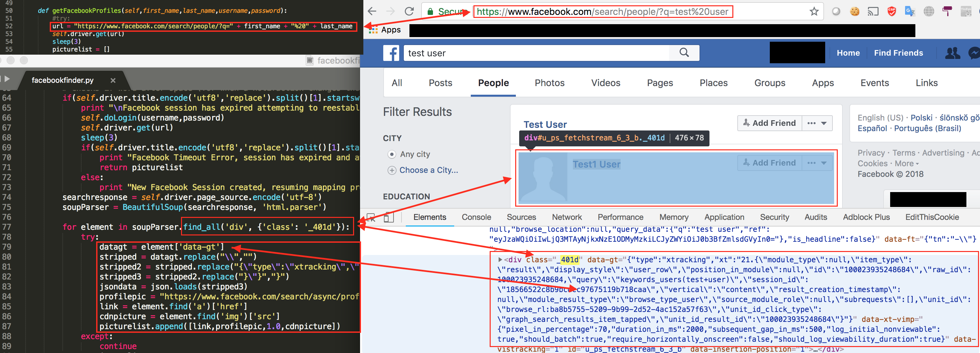Open the DevTools Security tab
The image size is (980, 353).
click(774, 217)
